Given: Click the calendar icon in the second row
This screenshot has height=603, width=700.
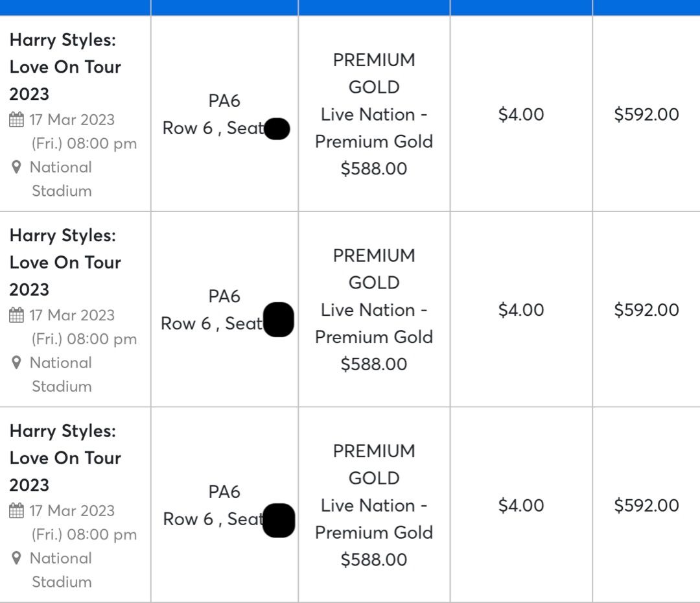Looking at the screenshot, I should coord(16,315).
